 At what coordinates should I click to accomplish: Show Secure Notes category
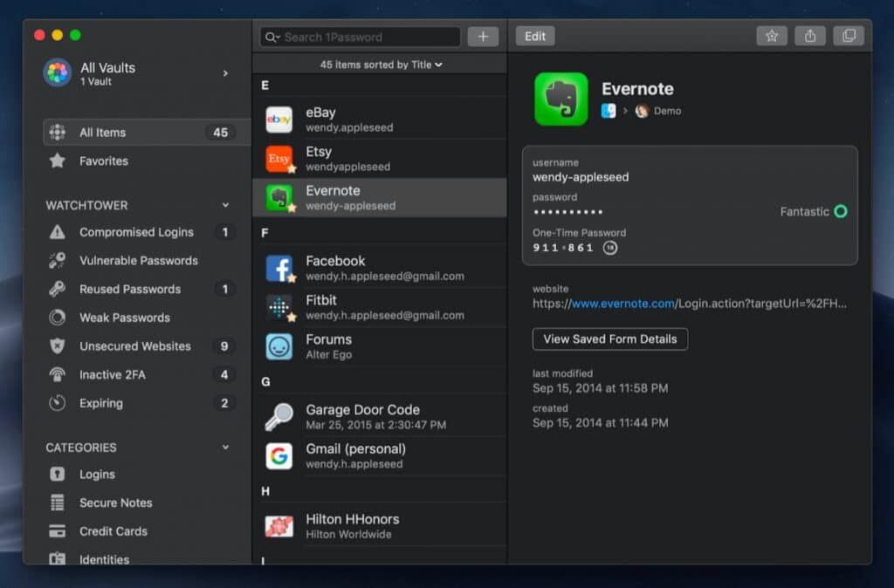pos(115,503)
